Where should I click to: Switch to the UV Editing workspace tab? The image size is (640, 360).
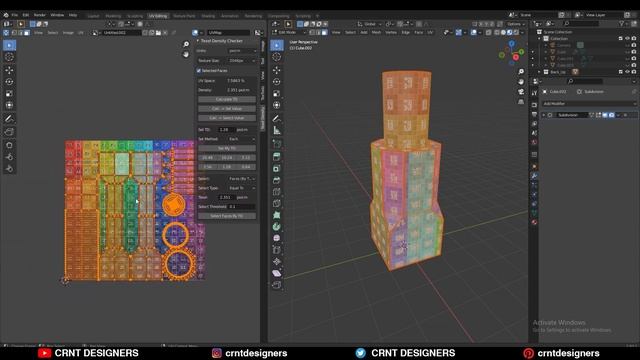[158, 16]
